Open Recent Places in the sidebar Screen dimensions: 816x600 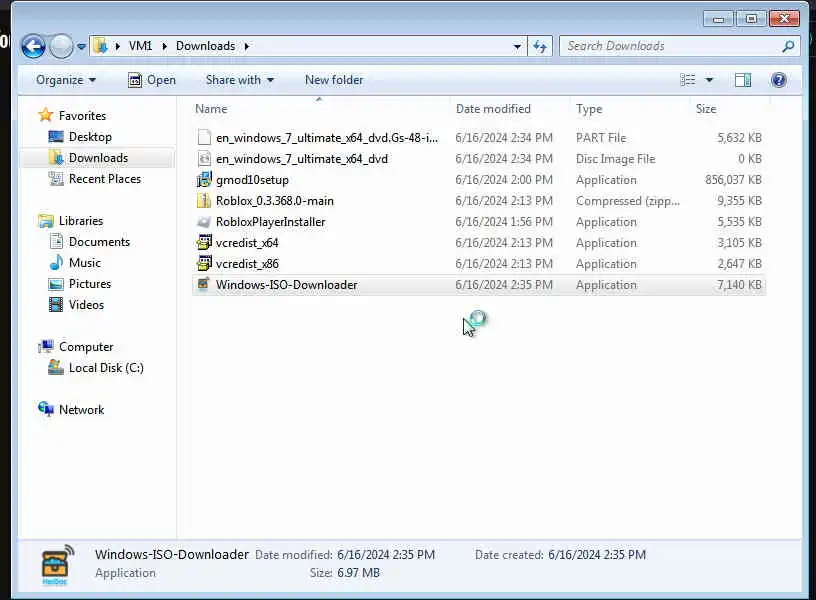click(105, 179)
